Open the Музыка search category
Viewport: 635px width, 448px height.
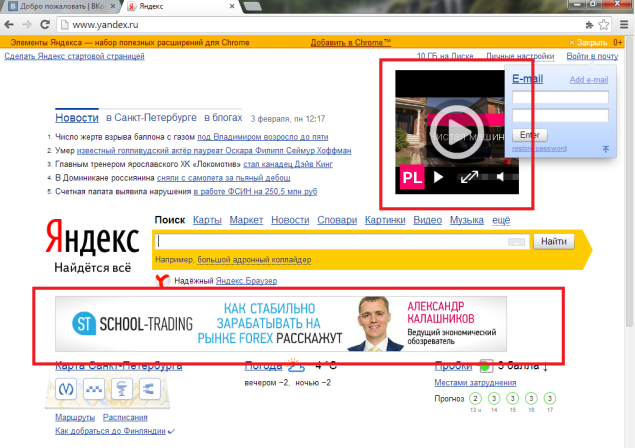467,220
